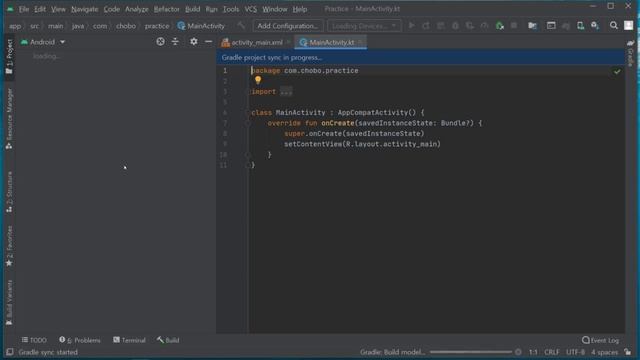Close the activity_main.xml tab
This screenshot has height=360, width=640.
[289, 42]
